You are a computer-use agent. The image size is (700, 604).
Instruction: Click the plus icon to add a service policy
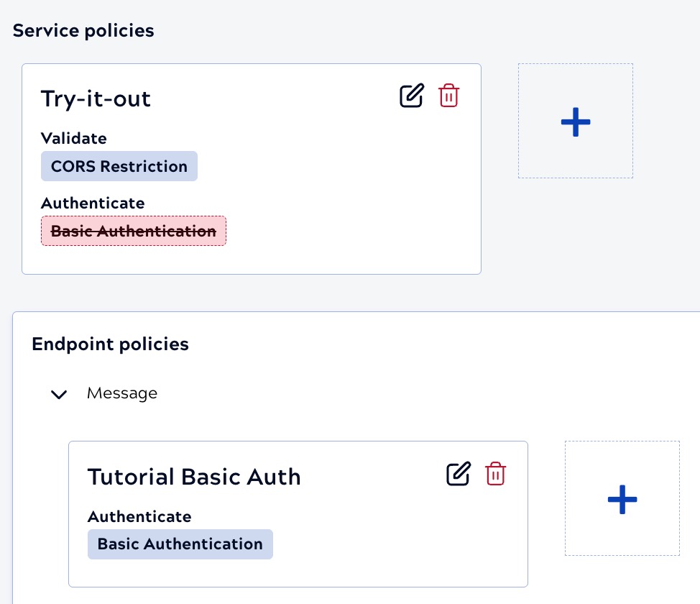575,121
